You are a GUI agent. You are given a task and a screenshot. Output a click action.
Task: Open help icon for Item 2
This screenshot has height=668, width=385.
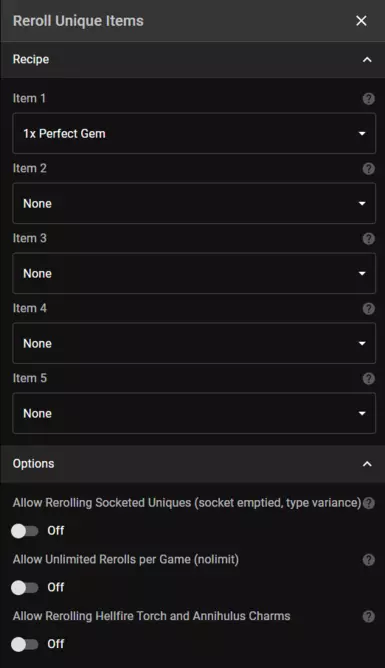point(368,169)
